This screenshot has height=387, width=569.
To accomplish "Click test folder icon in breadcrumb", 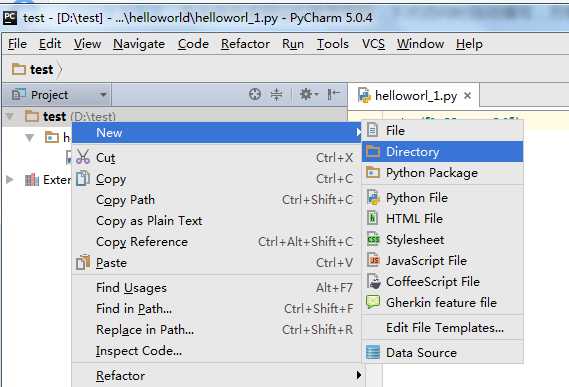I will (x=19, y=69).
